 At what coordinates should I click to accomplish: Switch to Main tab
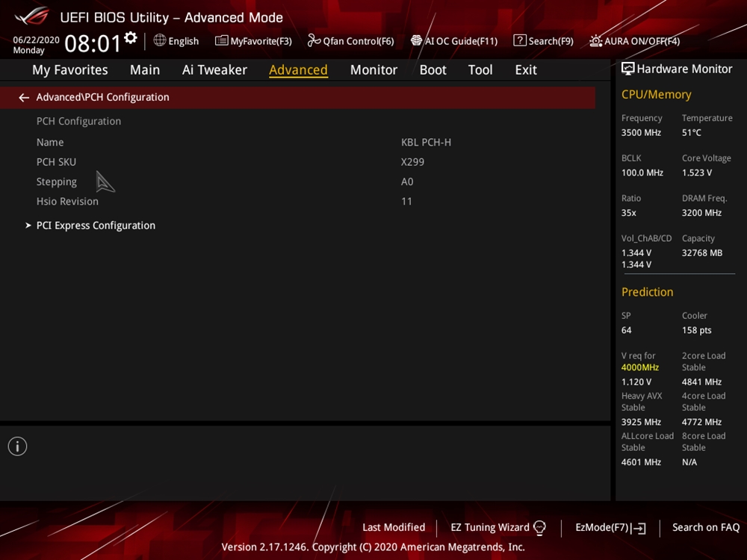(x=145, y=70)
